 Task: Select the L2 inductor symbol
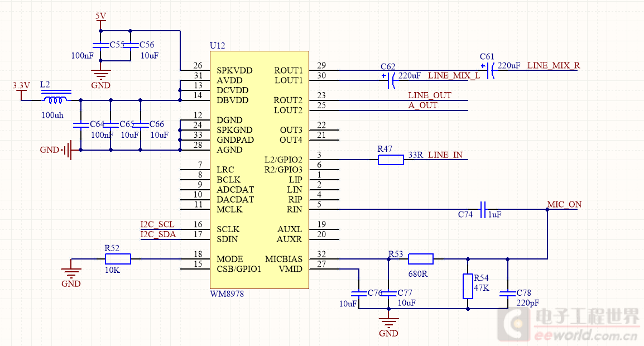56,98
